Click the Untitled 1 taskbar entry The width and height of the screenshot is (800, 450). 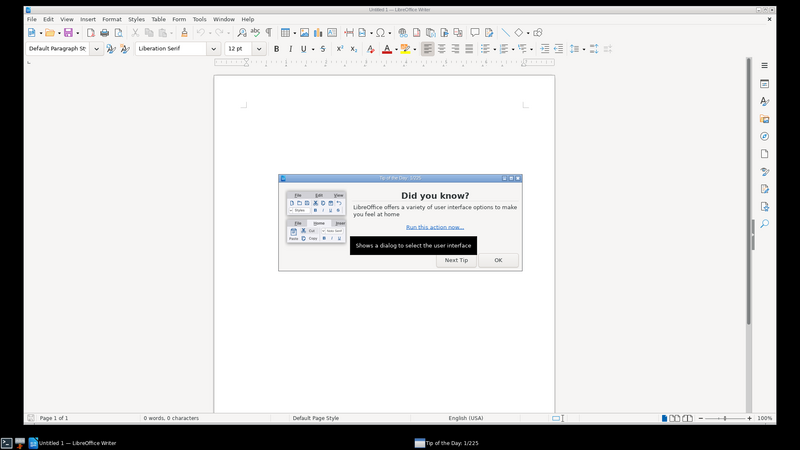click(73, 443)
